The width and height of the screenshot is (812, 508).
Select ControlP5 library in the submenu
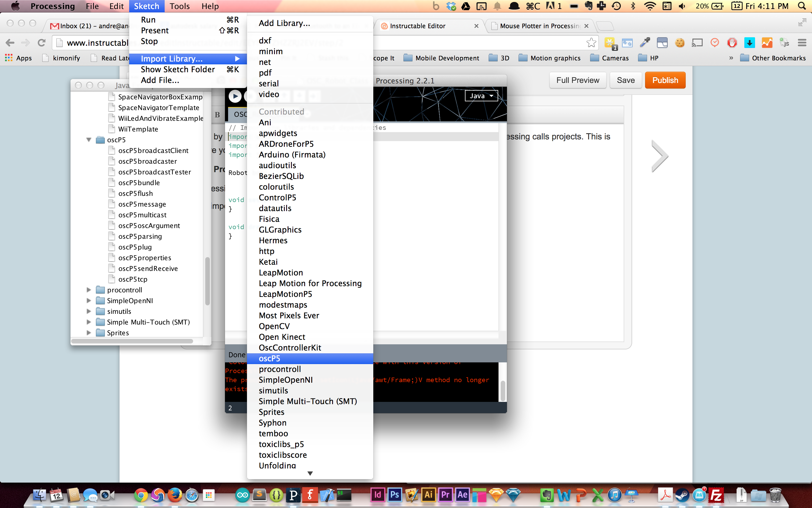tap(310, 198)
